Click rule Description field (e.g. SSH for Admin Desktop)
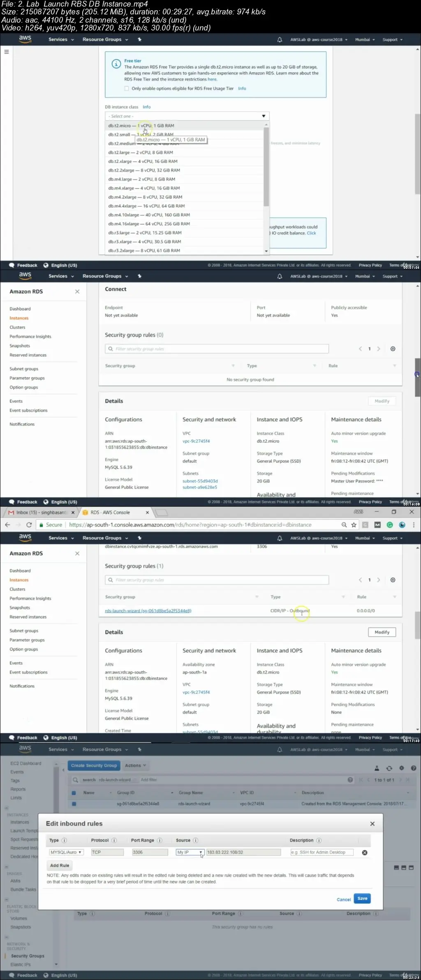This screenshot has width=421, height=980. pyautogui.click(x=322, y=852)
